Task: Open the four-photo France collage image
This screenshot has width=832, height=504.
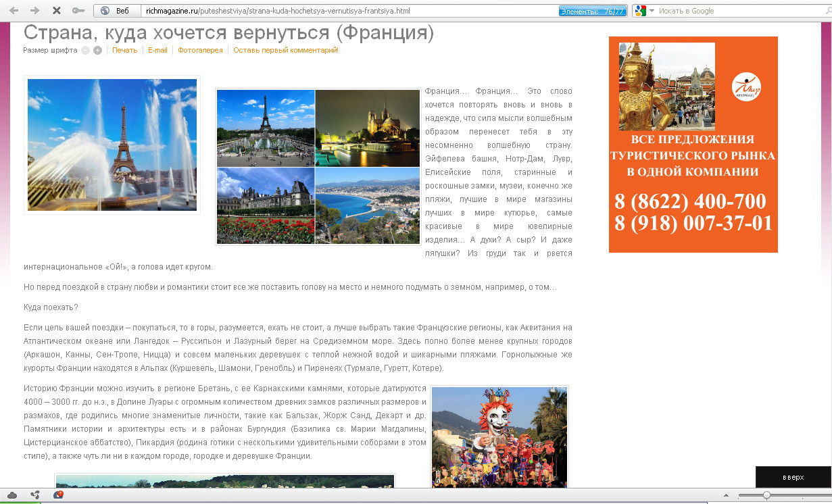Action: pyautogui.click(x=318, y=166)
